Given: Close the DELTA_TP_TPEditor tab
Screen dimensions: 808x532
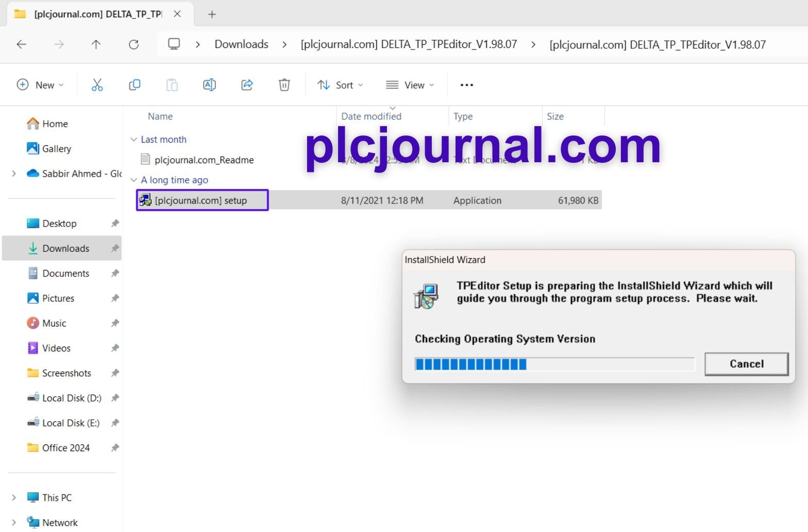Looking at the screenshot, I should [x=177, y=14].
